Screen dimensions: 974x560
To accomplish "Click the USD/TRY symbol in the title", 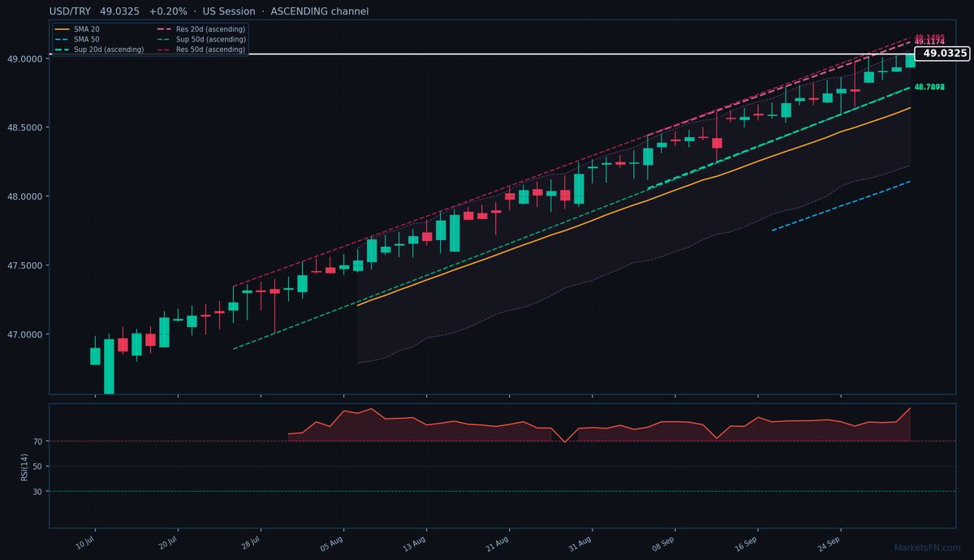I will 71,11.
